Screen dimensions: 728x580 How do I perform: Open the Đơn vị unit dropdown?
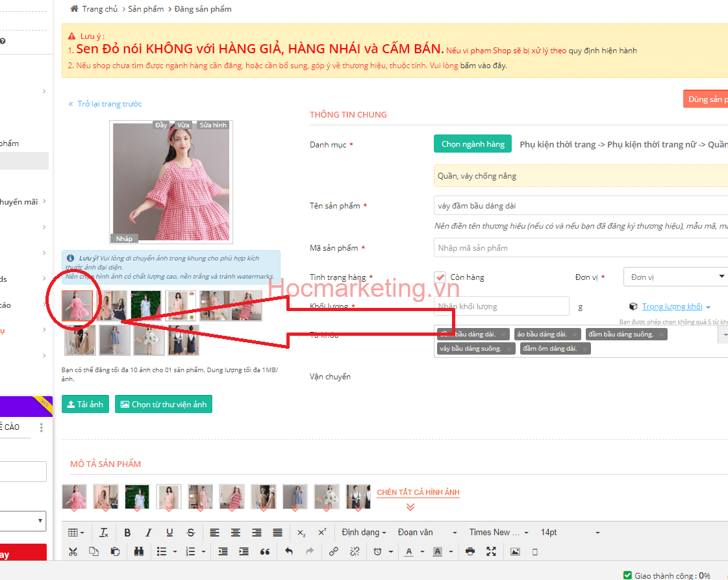tap(675, 277)
